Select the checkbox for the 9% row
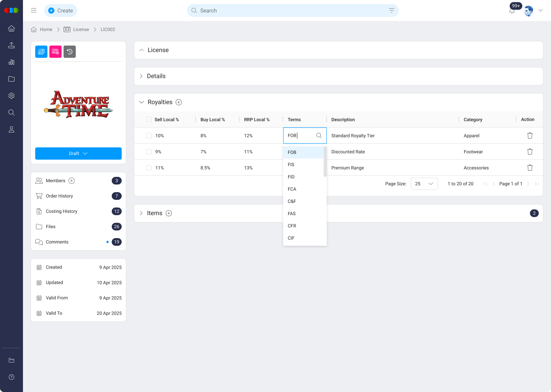Viewport: 551px width, 392px height. point(149,152)
